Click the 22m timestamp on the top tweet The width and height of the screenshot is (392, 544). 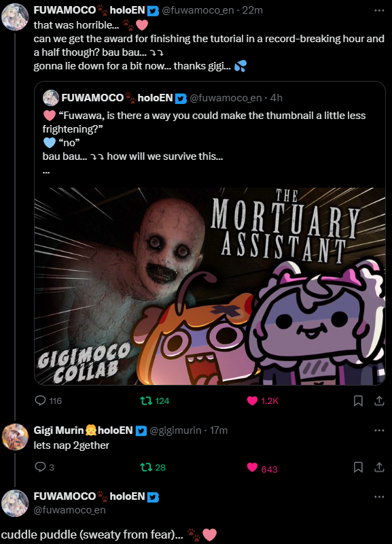coord(252,10)
